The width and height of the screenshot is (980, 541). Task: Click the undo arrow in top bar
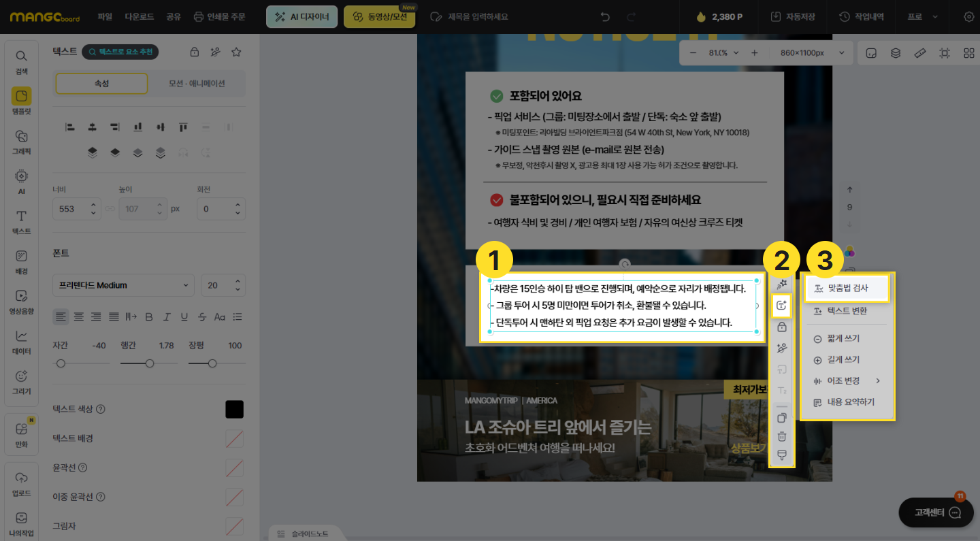click(606, 16)
